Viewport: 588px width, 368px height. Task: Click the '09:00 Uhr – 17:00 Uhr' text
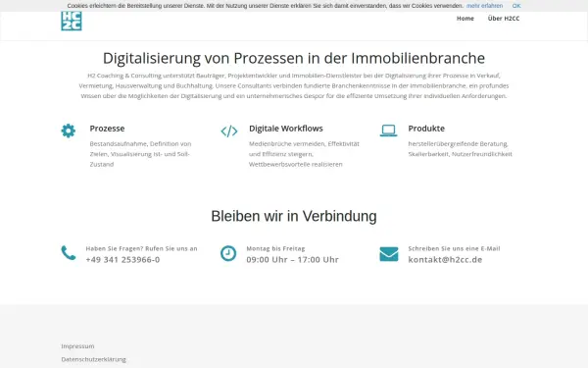(292, 259)
